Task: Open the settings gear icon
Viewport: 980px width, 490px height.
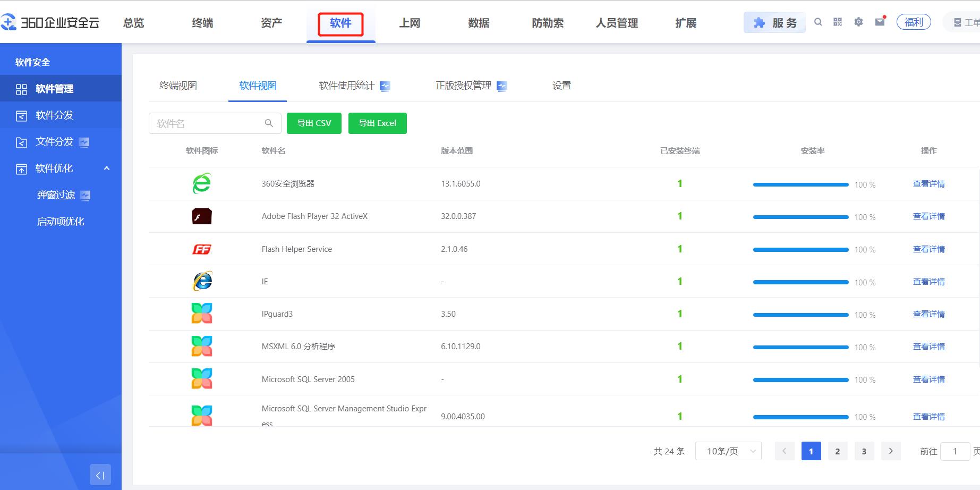Action: (x=858, y=22)
